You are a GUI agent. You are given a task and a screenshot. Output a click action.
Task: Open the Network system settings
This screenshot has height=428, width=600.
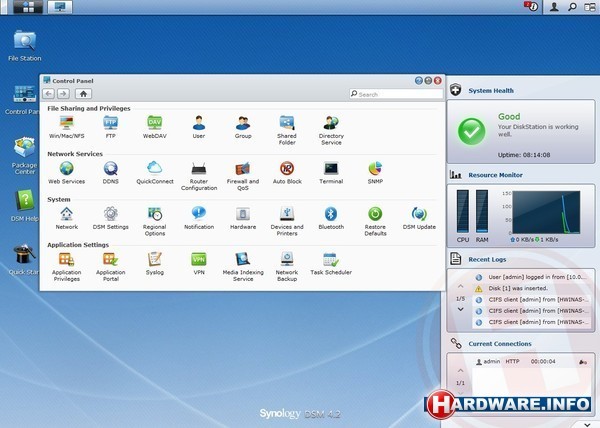[67, 218]
